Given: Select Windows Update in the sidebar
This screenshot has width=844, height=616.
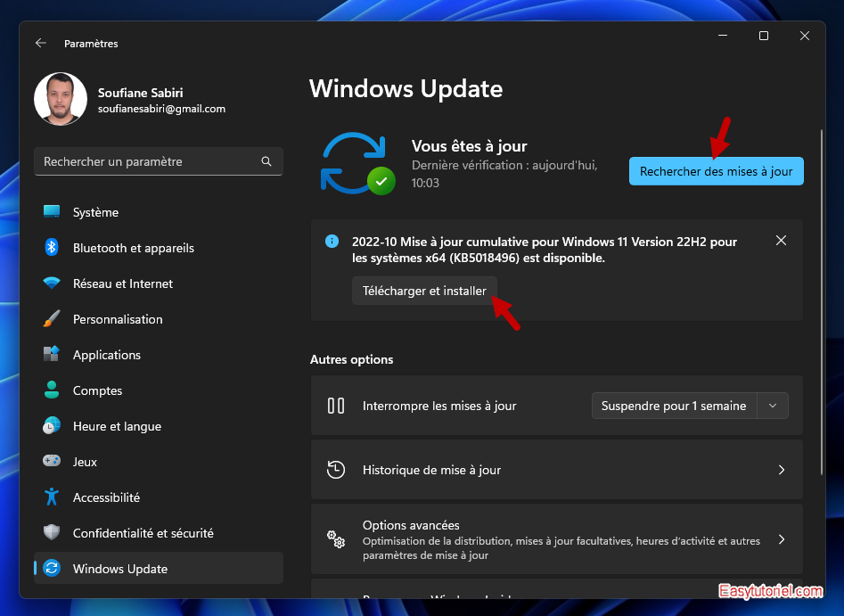Looking at the screenshot, I should [159, 568].
